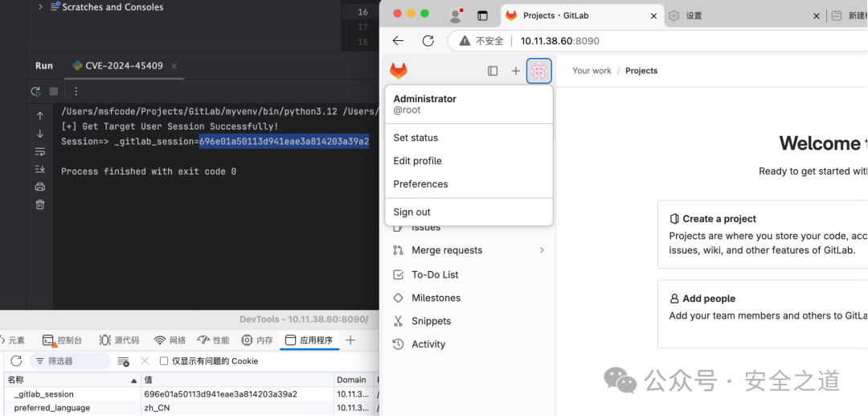
Task: Switch to 性能 DevTools tab
Action: point(213,340)
